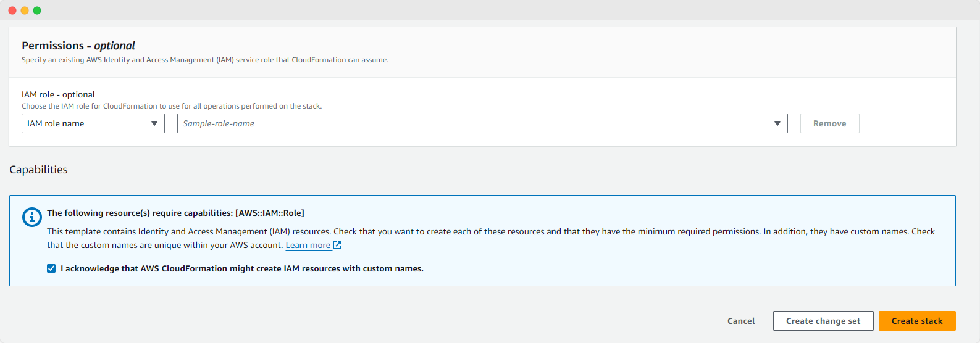
Task: Click the green maximize window button
Action: [x=37, y=10]
